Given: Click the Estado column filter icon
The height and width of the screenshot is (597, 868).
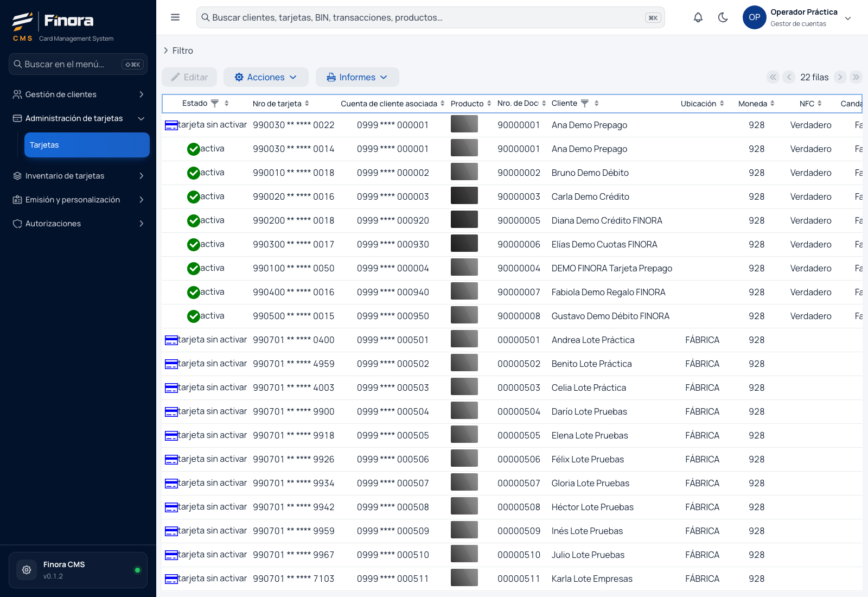Looking at the screenshot, I should click(215, 103).
